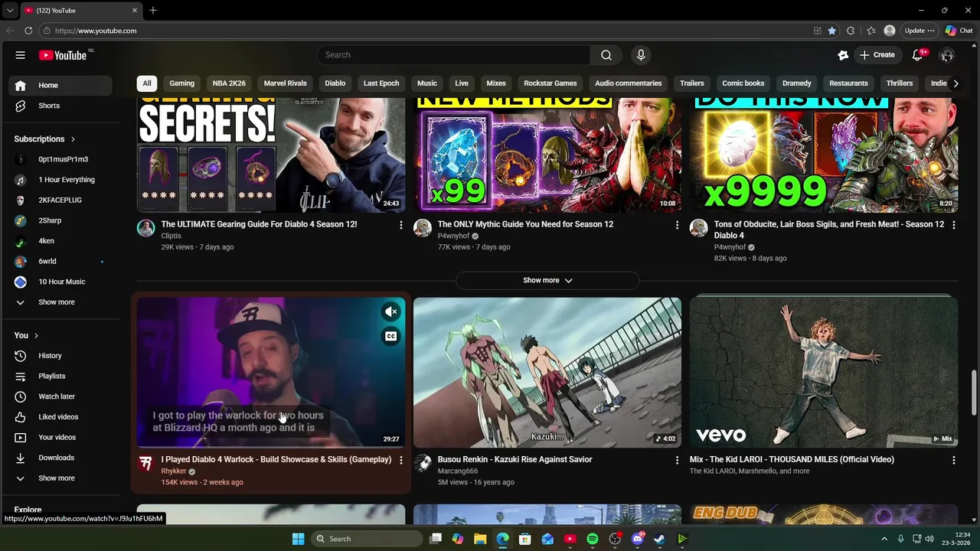Open options for Cliptis gearing guide video
Viewport: 980px width, 551px height.
[400, 225]
